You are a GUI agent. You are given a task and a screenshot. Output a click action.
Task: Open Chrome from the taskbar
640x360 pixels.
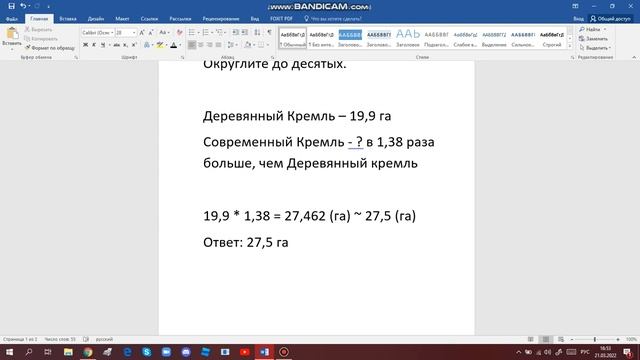87,352
